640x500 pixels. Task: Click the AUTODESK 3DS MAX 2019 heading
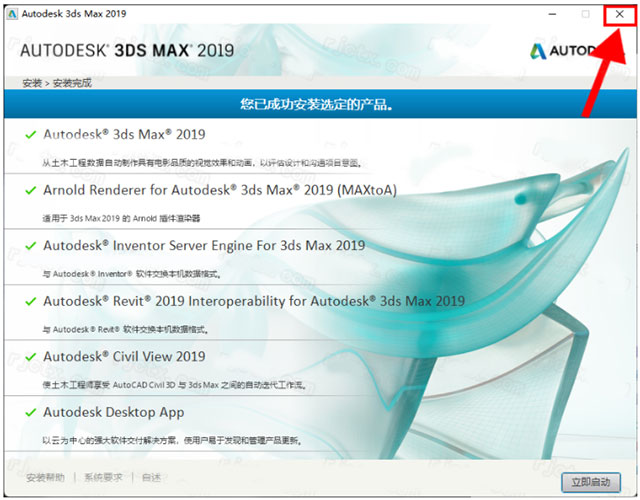127,51
